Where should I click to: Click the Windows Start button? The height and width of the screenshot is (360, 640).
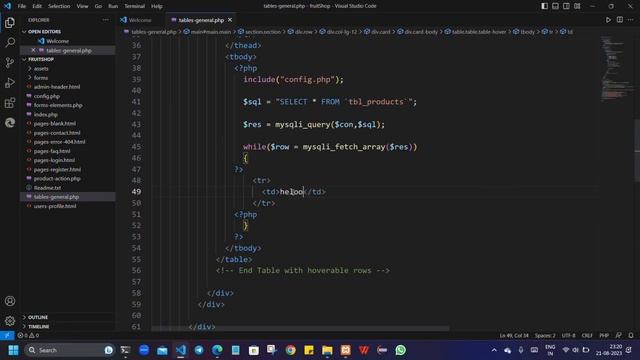[x=13, y=350]
